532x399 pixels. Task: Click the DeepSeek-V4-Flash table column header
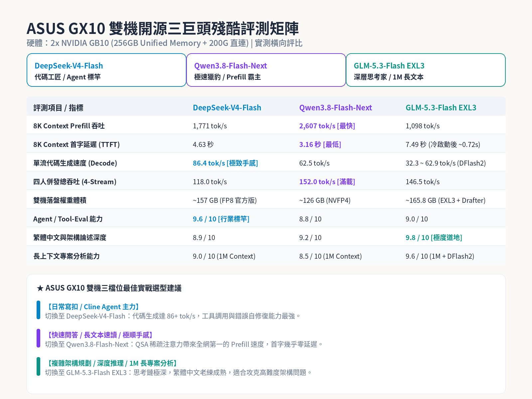click(x=227, y=108)
